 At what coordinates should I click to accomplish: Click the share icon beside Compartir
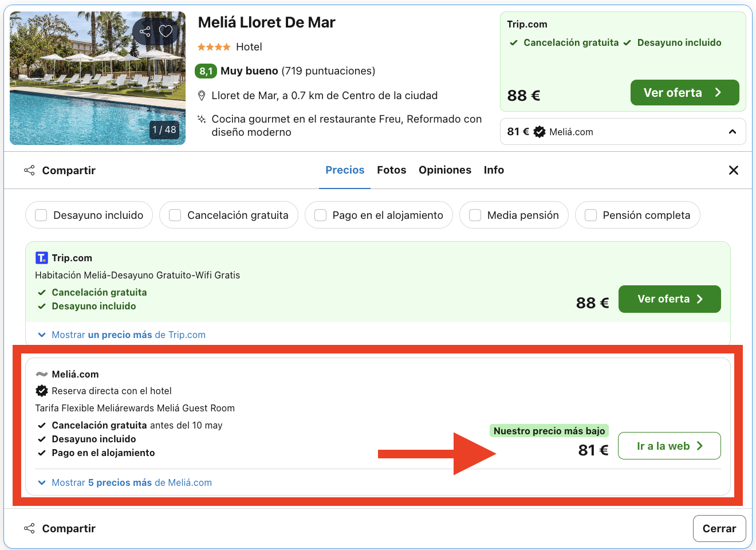(x=29, y=170)
